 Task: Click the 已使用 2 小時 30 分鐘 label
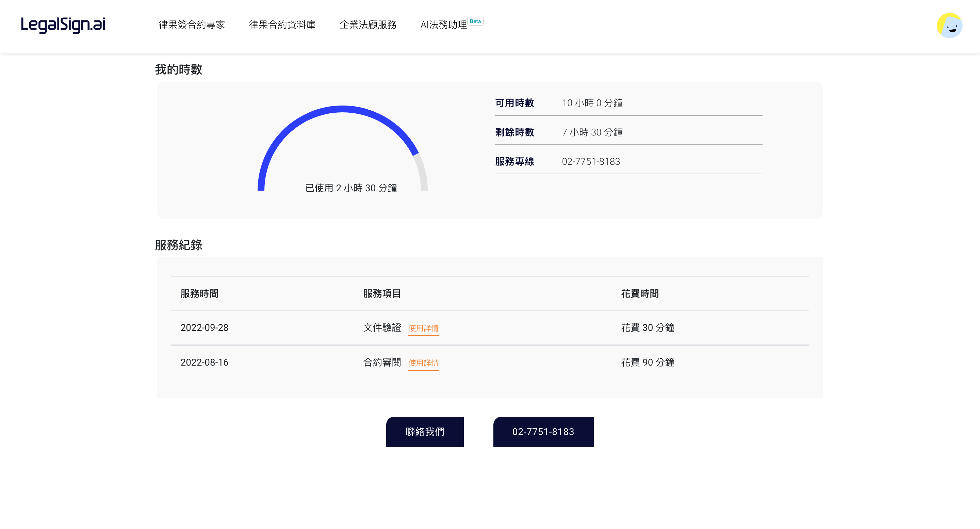(x=351, y=188)
